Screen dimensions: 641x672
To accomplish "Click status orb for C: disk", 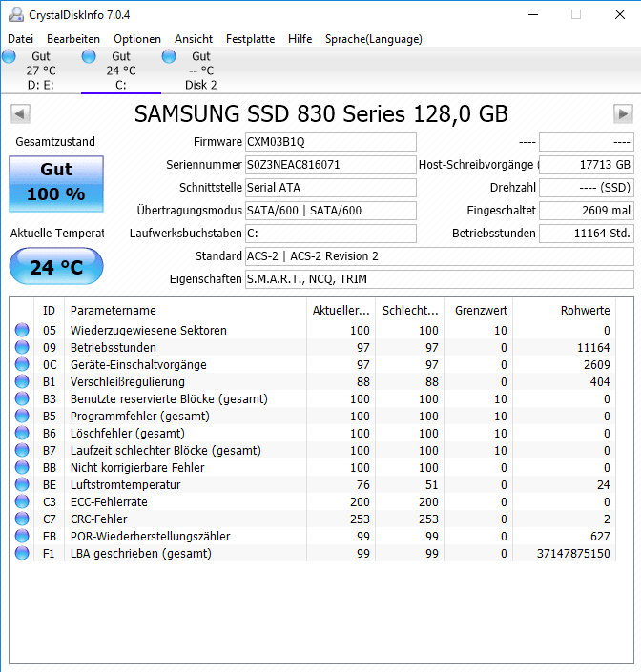I will click(89, 56).
